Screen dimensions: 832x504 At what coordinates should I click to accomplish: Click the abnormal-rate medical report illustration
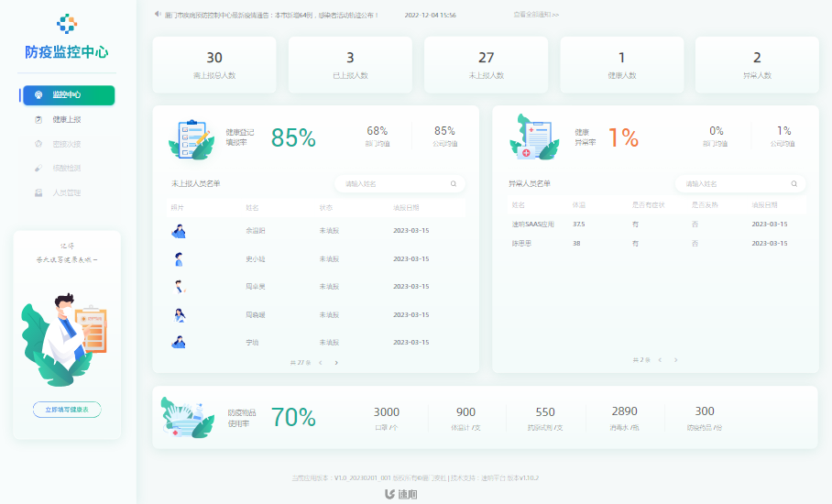pos(533,137)
